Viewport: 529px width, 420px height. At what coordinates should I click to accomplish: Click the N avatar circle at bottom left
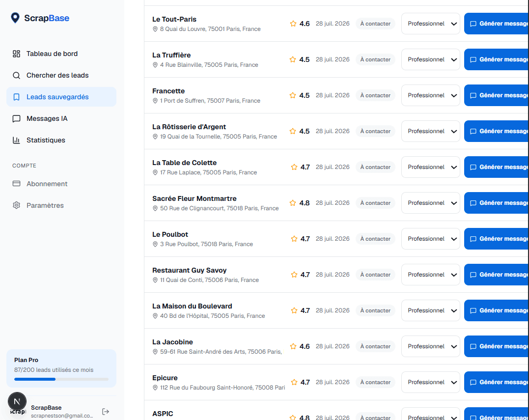[x=17, y=401]
